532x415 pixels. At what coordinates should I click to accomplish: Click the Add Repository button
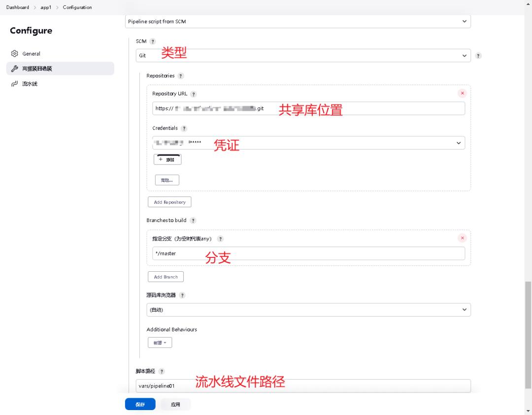click(x=169, y=202)
